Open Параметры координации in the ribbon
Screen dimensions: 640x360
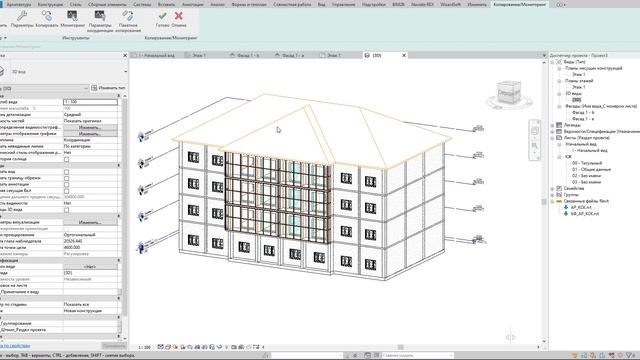(x=100, y=21)
